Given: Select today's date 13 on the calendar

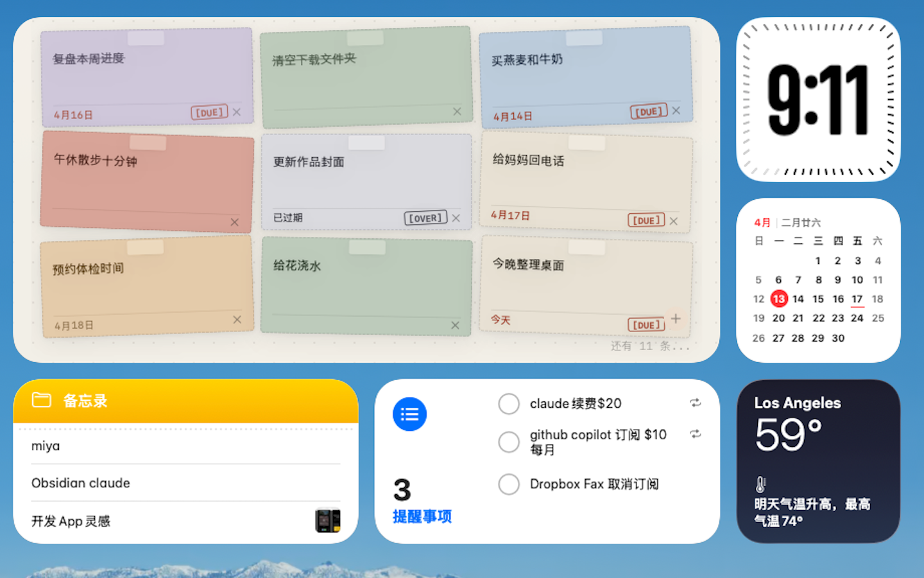Looking at the screenshot, I should [x=778, y=299].
